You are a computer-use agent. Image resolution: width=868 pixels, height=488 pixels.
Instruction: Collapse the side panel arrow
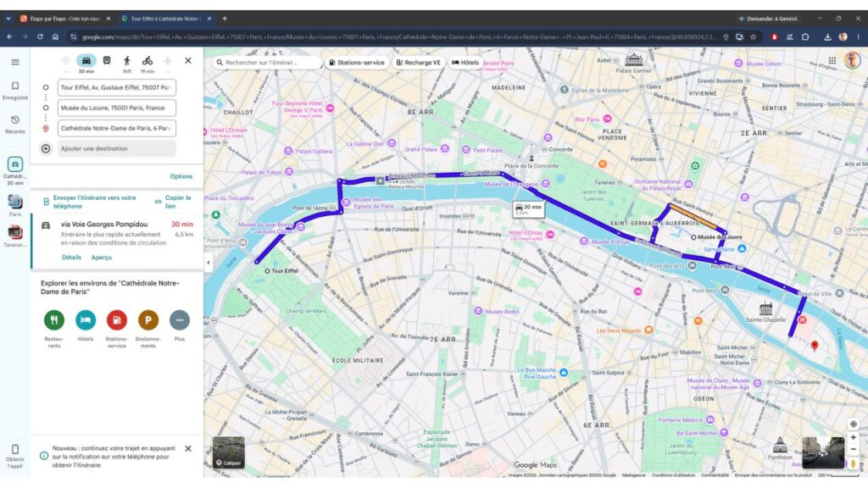click(x=209, y=263)
